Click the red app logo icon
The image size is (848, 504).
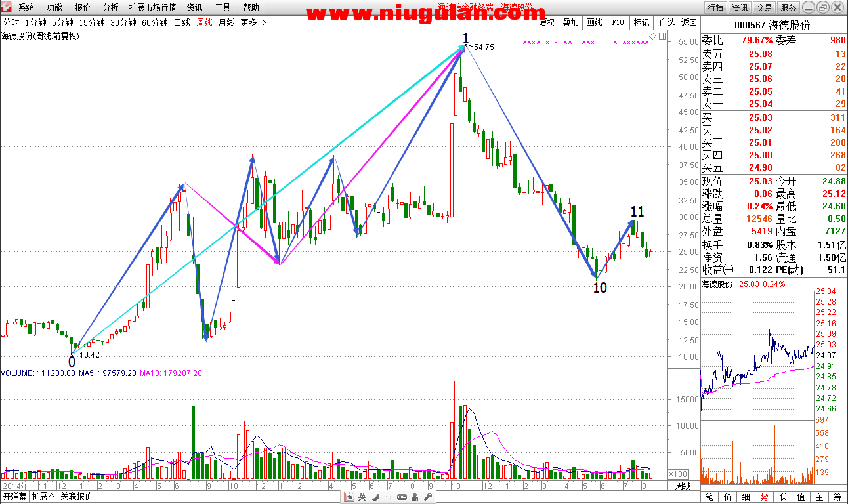tap(8, 8)
